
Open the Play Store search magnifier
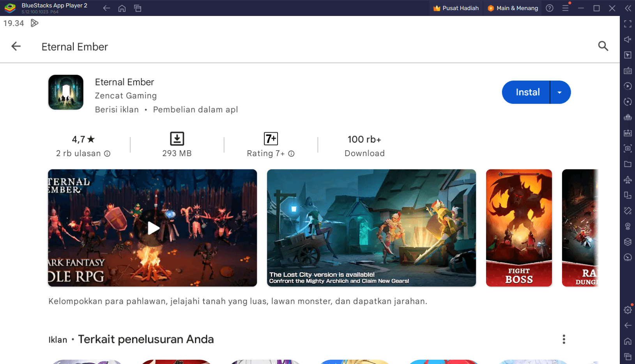tap(603, 46)
